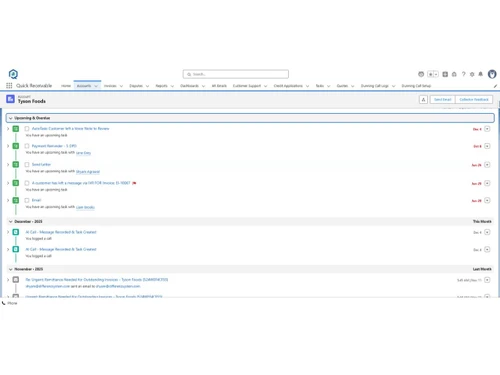Viewport: 500px width, 375px height.
Task: Open the global actions plus icon
Action: (x=445, y=74)
